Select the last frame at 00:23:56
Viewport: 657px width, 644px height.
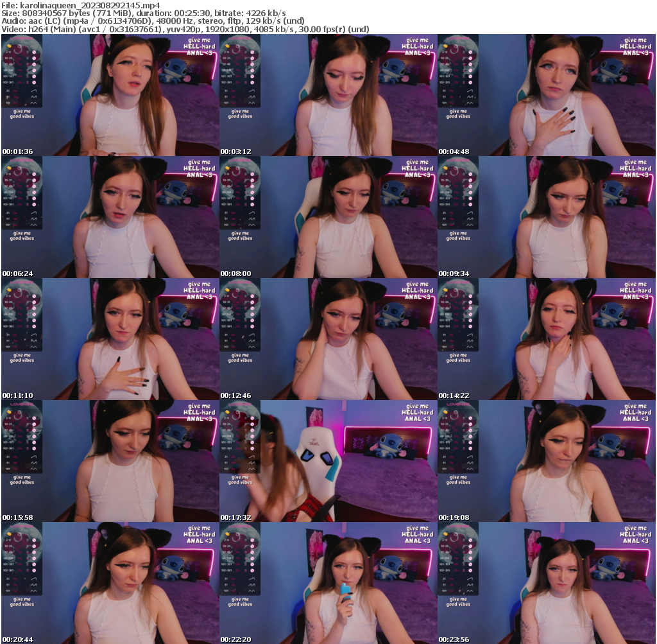(x=547, y=583)
